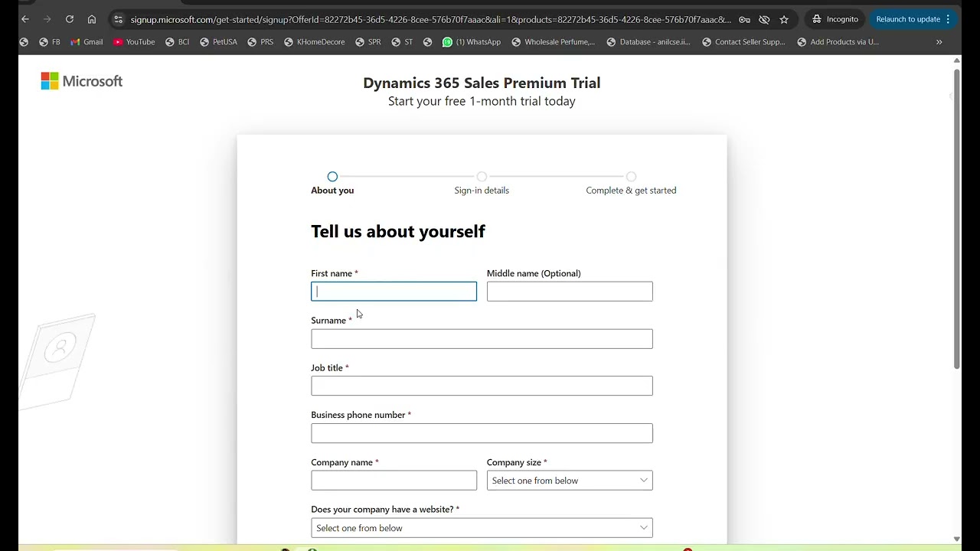
Task: Click the Business phone number field
Action: [x=482, y=433]
